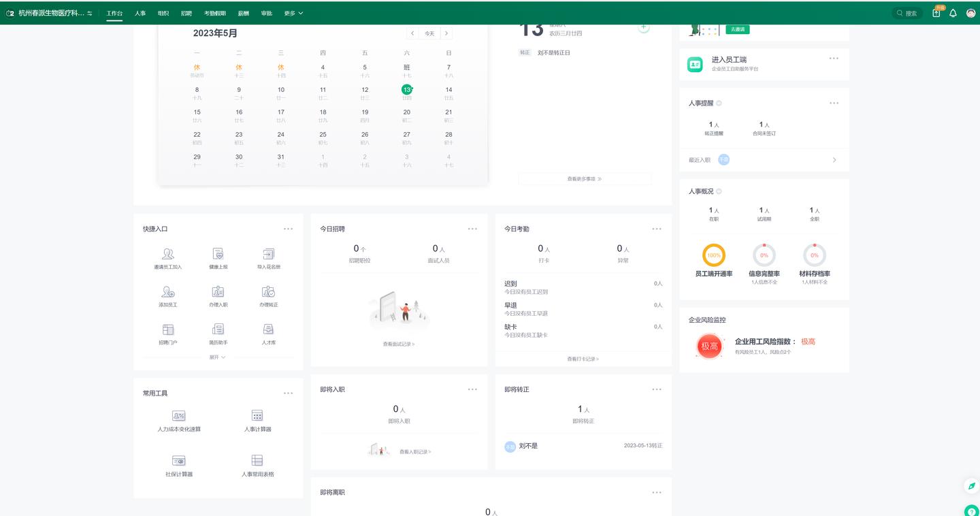Expand the 快捷入口 list with 展开
The height and width of the screenshot is (516, 980).
point(218,357)
